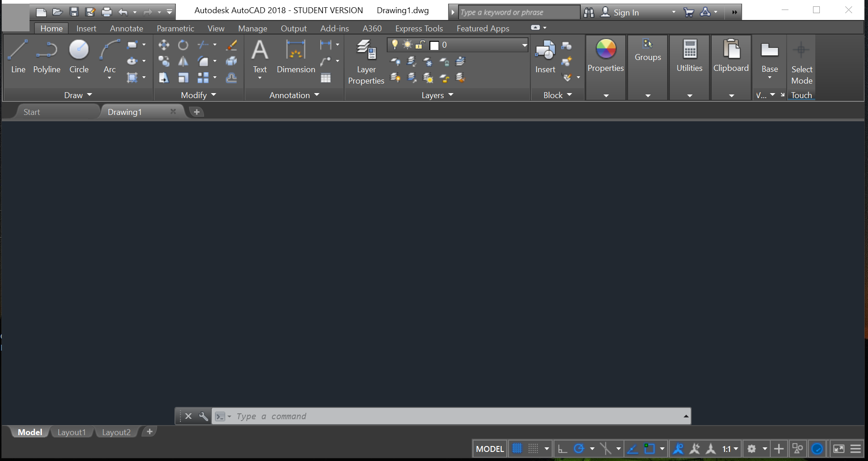Image resolution: width=868 pixels, height=461 pixels.
Task: Select the Move tool
Action: point(164,45)
